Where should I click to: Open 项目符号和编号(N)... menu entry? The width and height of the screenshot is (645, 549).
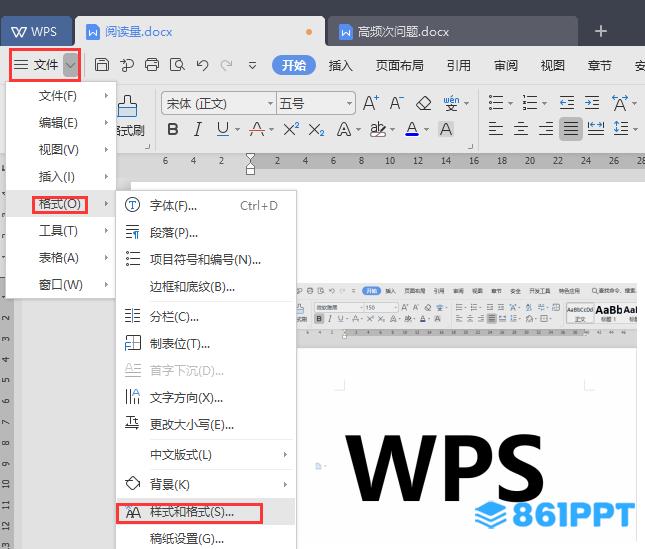coord(206,259)
